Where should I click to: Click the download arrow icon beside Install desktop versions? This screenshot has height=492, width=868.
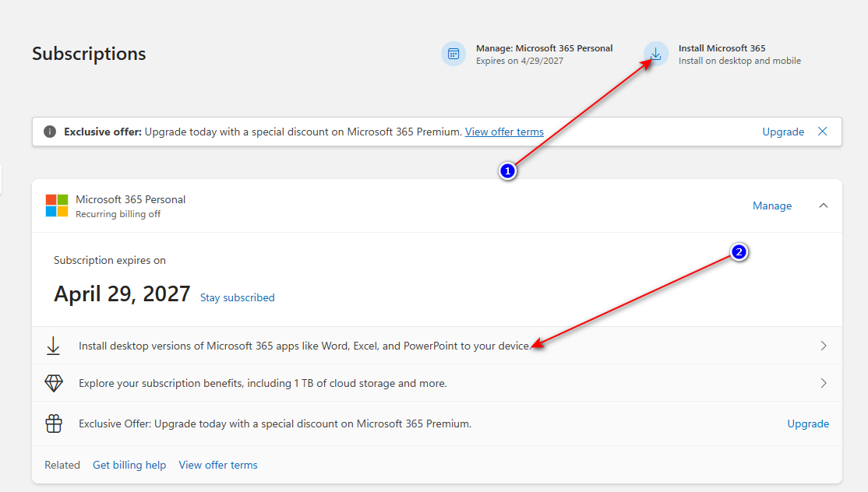(x=53, y=346)
